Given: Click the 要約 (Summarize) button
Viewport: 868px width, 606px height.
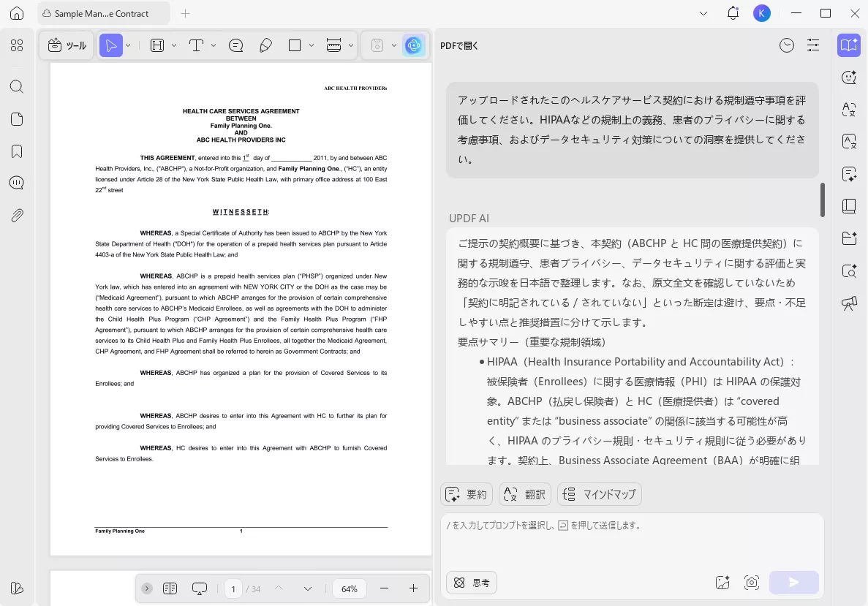Looking at the screenshot, I should [x=466, y=494].
